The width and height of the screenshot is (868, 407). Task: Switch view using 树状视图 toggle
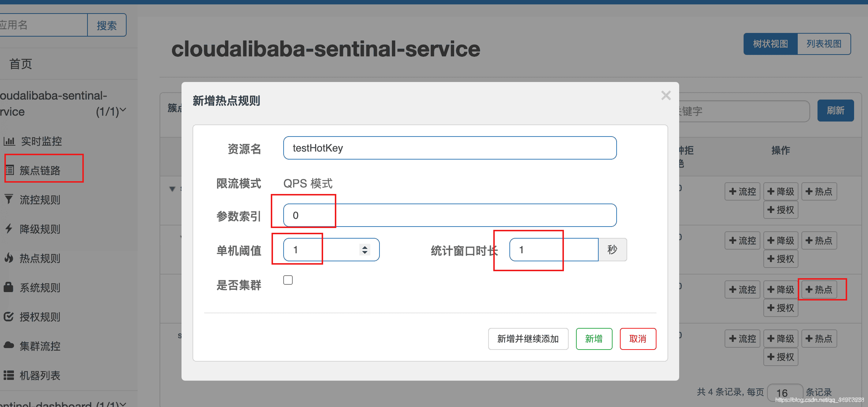[771, 44]
